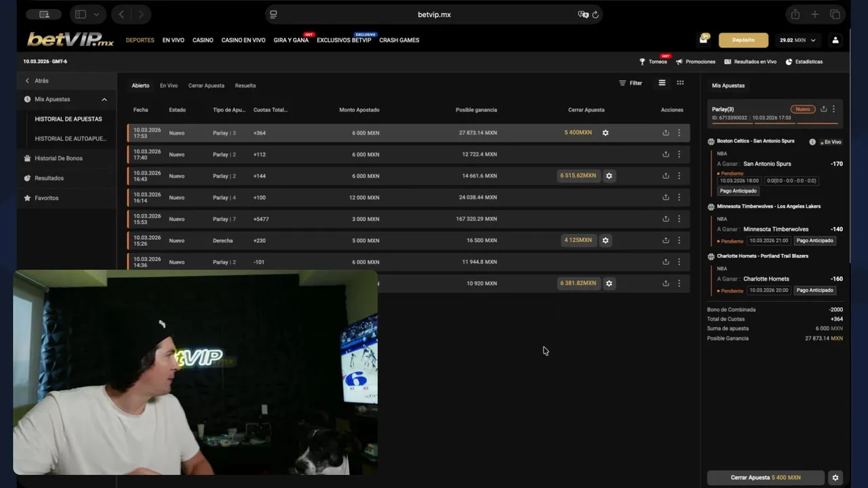
Task: Open cash-out settings gear for 6 381.82MXN row
Action: click(609, 283)
